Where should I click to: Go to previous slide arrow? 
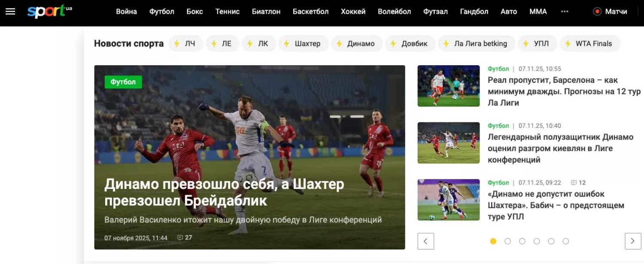pyautogui.click(x=425, y=241)
